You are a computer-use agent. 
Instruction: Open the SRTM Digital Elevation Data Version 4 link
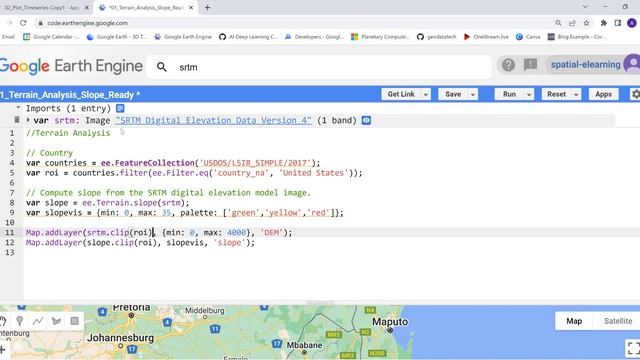click(213, 120)
